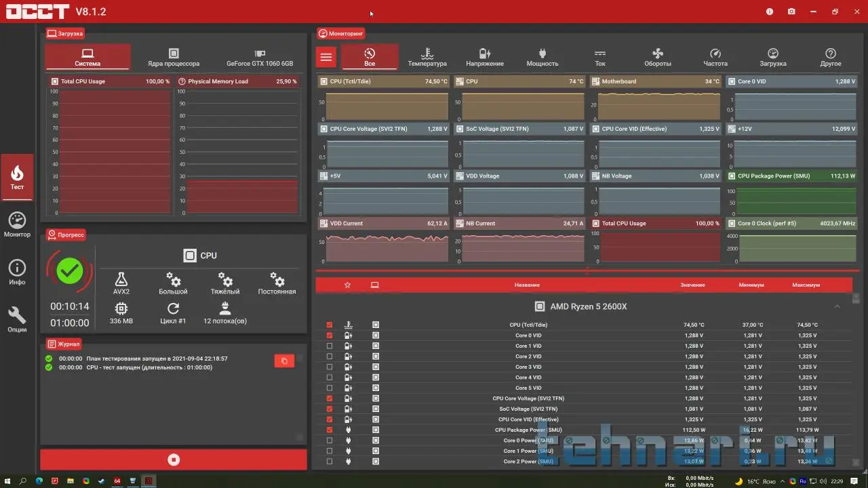Open the Опции settings section
Screen dimensions: 868x488
click(17, 320)
